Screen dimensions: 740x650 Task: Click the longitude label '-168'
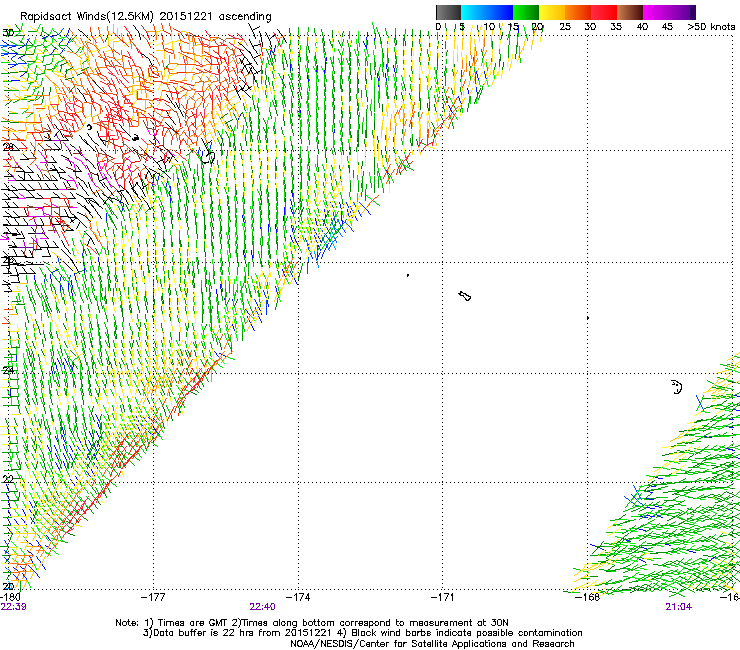pyautogui.click(x=588, y=597)
